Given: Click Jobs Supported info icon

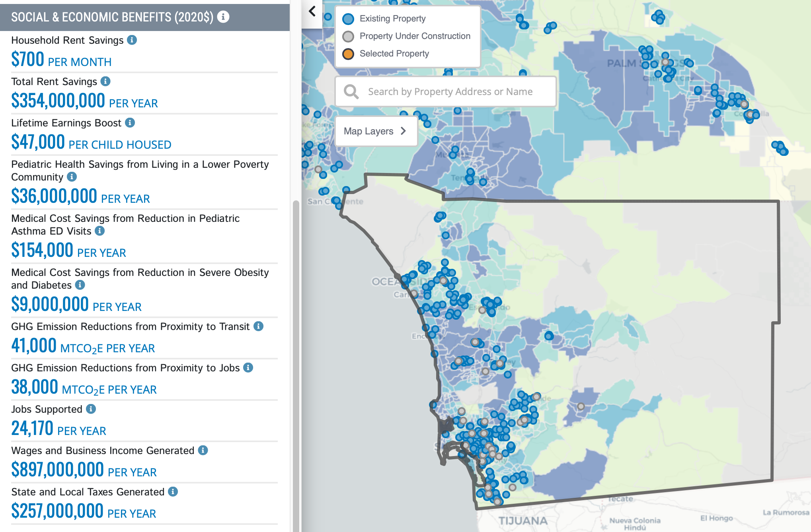Looking at the screenshot, I should click(x=91, y=409).
